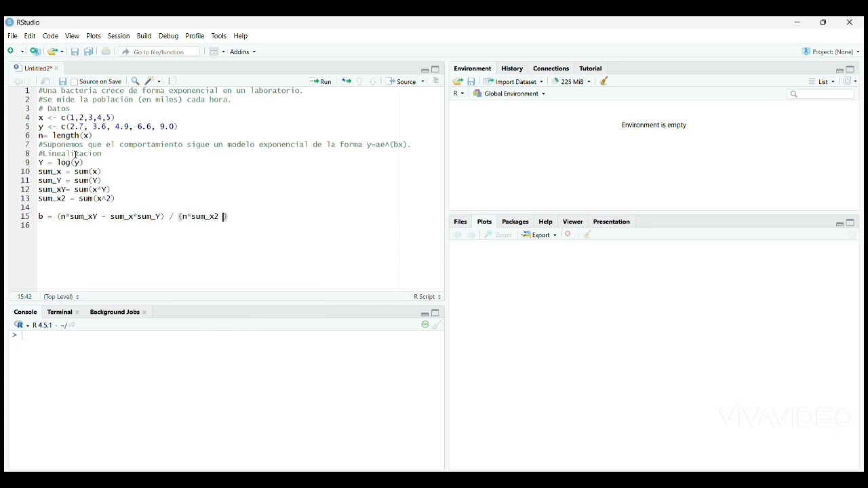
Task: Open the R Script file type selector
Action: click(428, 297)
